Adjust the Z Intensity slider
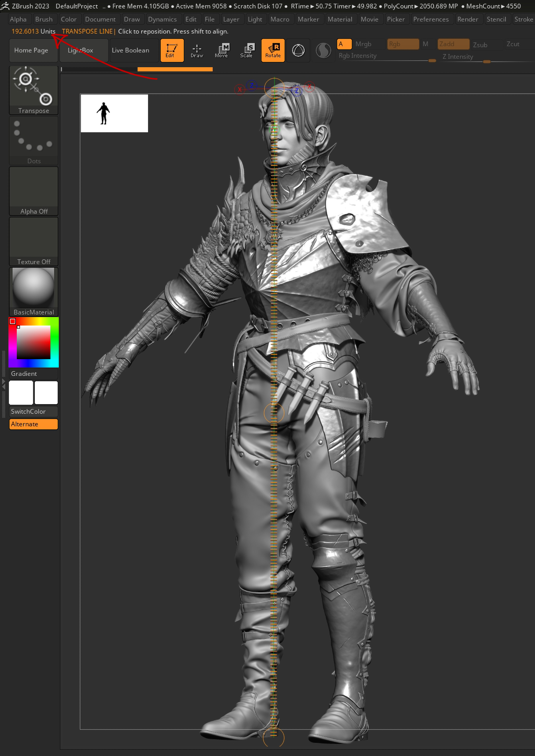Image resolution: width=535 pixels, height=756 pixels. click(487, 57)
